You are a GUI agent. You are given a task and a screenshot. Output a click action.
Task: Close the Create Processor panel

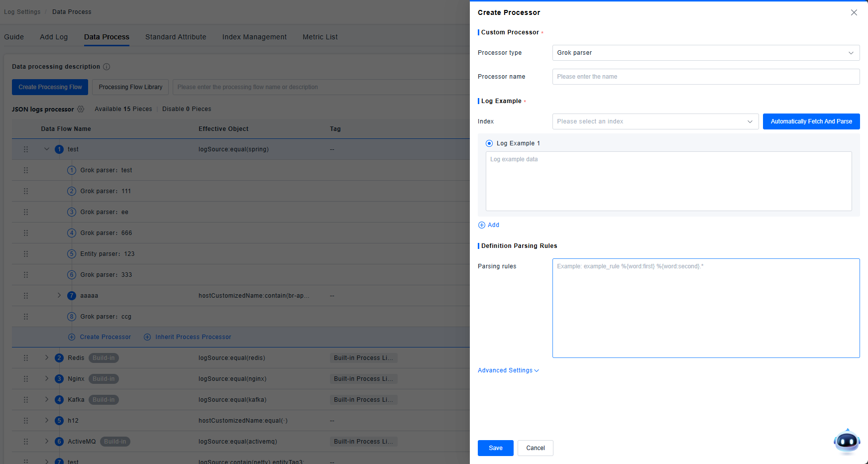pos(854,12)
